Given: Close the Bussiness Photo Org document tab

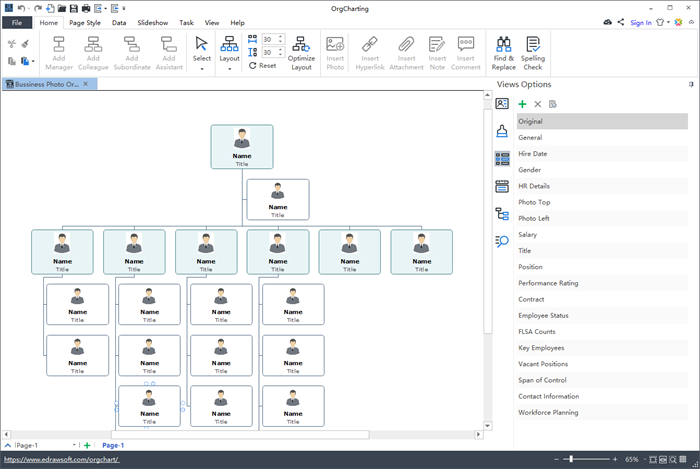Looking at the screenshot, I should 86,84.
